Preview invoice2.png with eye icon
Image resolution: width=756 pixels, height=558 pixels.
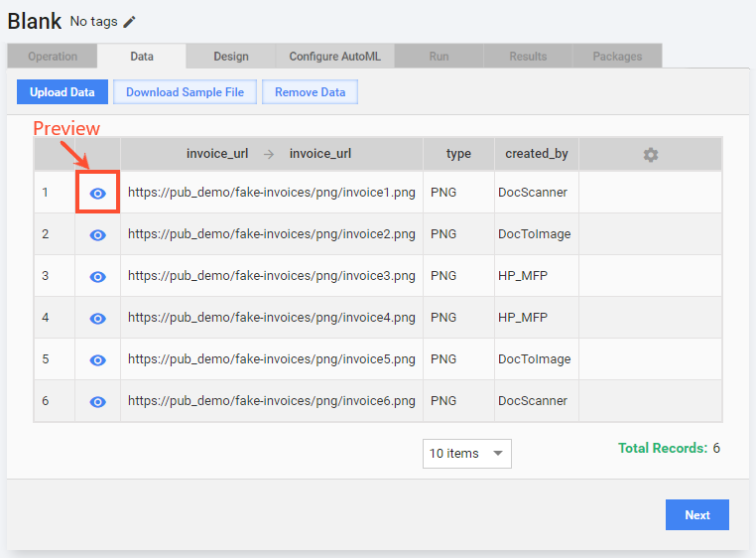(98, 235)
